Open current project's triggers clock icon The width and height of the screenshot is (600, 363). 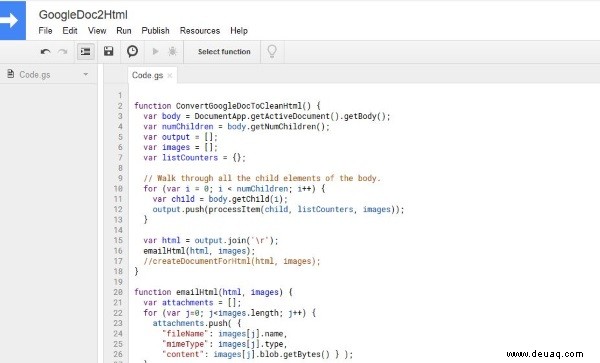pyautogui.click(x=132, y=51)
